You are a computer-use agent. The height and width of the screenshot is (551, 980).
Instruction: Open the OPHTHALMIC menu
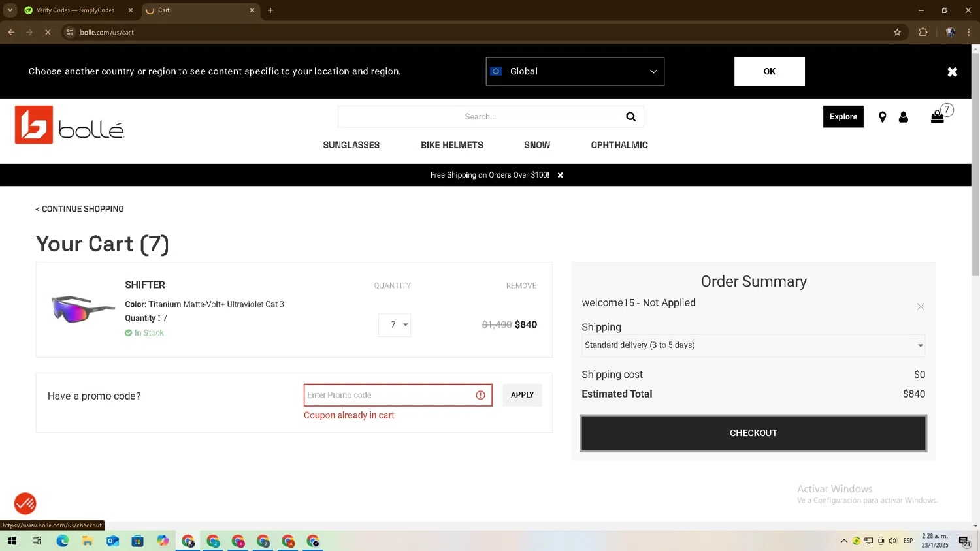click(x=619, y=145)
